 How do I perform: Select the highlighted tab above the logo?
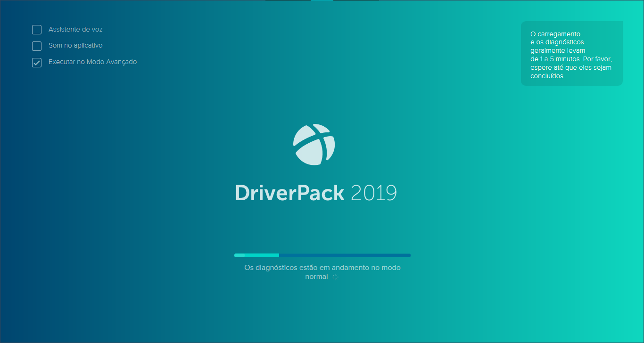click(x=322, y=1)
